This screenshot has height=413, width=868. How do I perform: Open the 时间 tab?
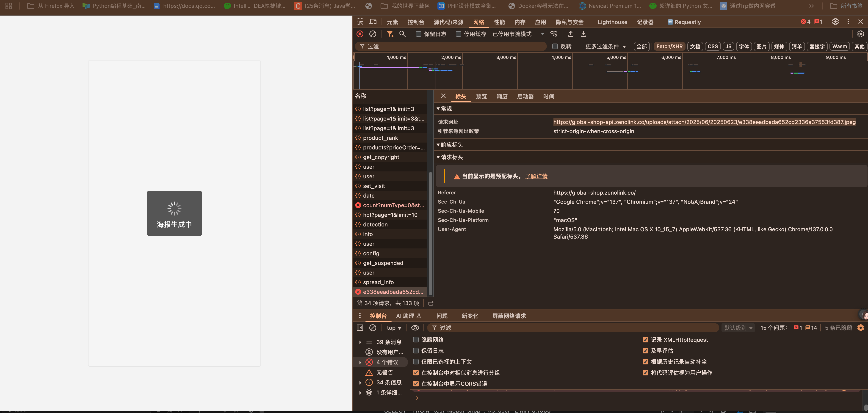549,96
